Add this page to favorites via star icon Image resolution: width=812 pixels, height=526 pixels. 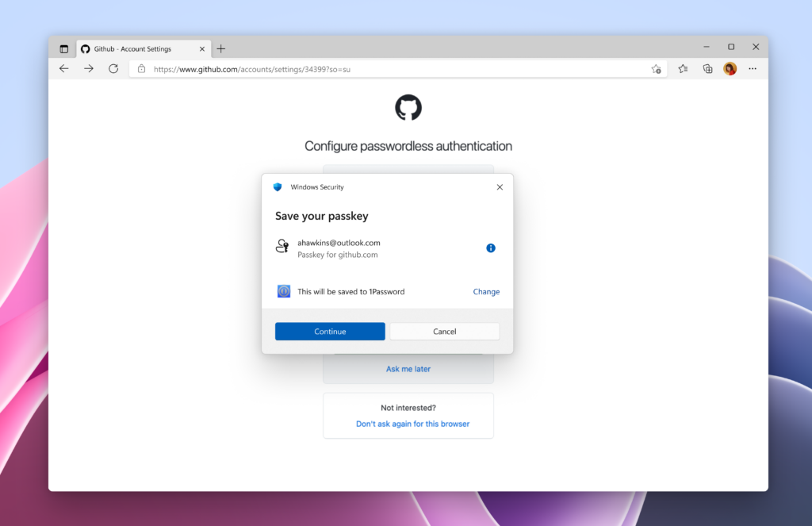(x=657, y=69)
